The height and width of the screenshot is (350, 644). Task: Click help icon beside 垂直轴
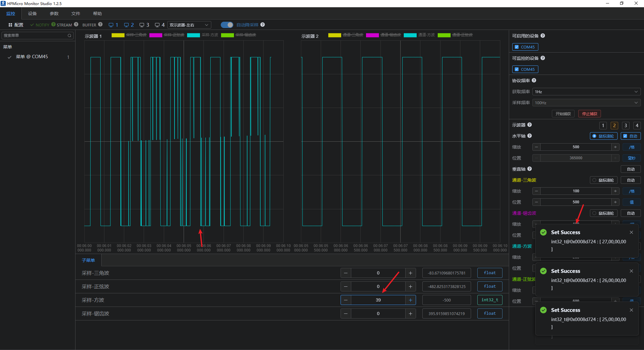point(530,169)
